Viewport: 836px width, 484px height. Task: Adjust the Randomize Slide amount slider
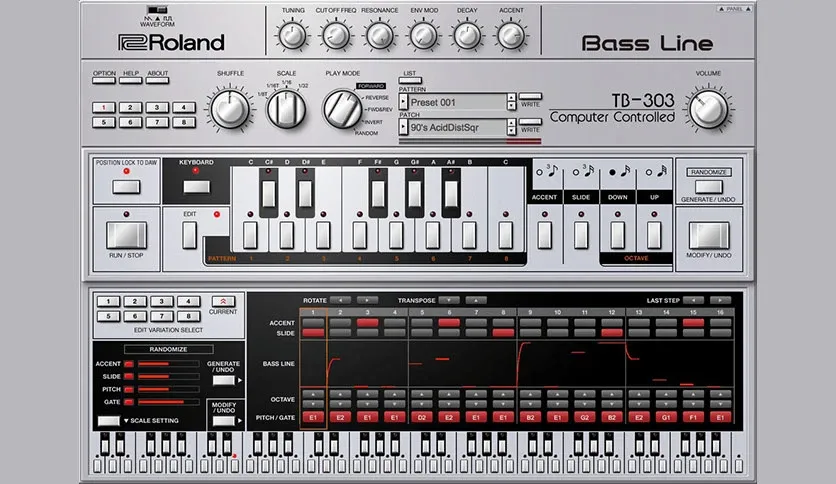coord(168,377)
